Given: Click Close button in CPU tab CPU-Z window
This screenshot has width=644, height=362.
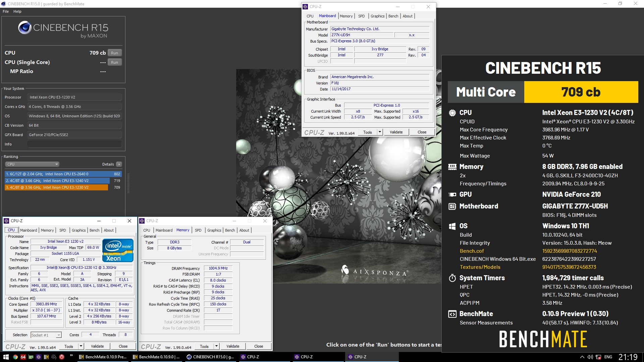Looking at the screenshot, I should click(x=123, y=347).
